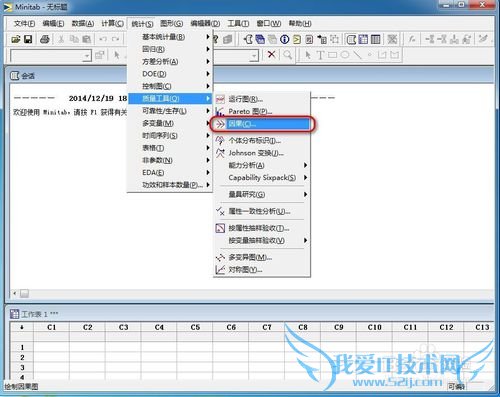Choose Pareto 图(P)... menu entry
This screenshot has width=500, height=397.
[262, 111]
